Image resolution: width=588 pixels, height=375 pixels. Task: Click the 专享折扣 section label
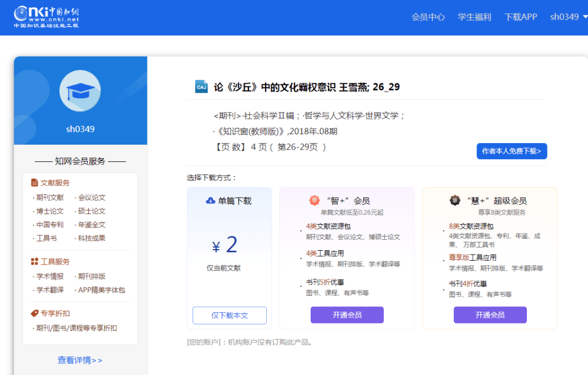tap(55, 313)
